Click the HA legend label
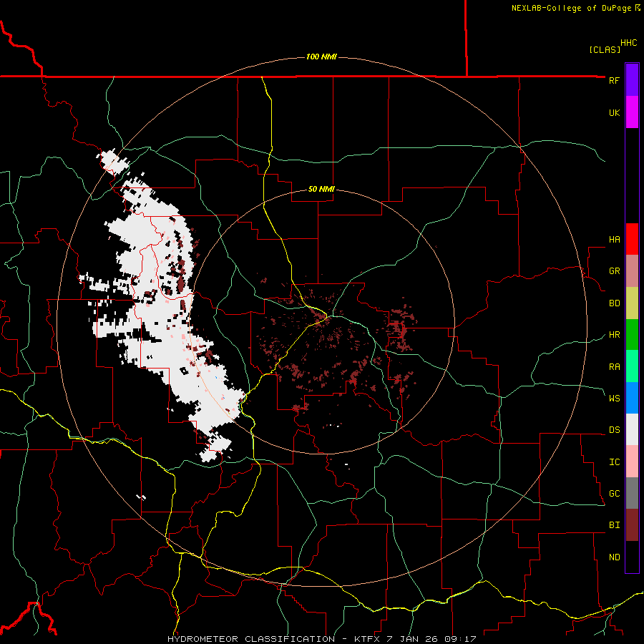The height and width of the screenshot is (644, 644). (x=614, y=240)
